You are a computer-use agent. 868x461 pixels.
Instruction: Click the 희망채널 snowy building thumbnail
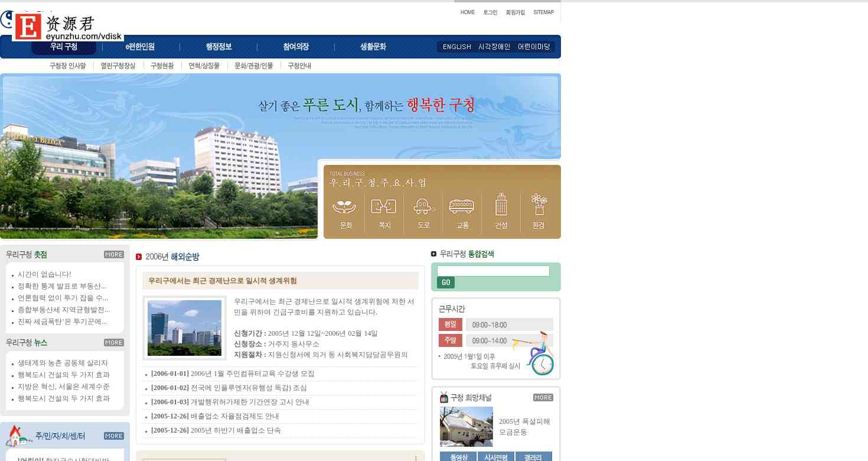tap(466, 427)
